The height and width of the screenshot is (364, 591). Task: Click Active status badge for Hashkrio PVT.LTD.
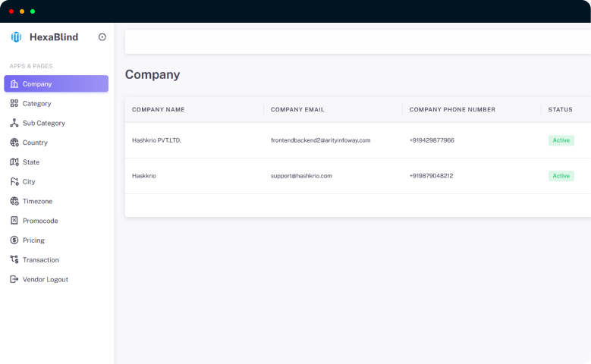pyautogui.click(x=561, y=140)
